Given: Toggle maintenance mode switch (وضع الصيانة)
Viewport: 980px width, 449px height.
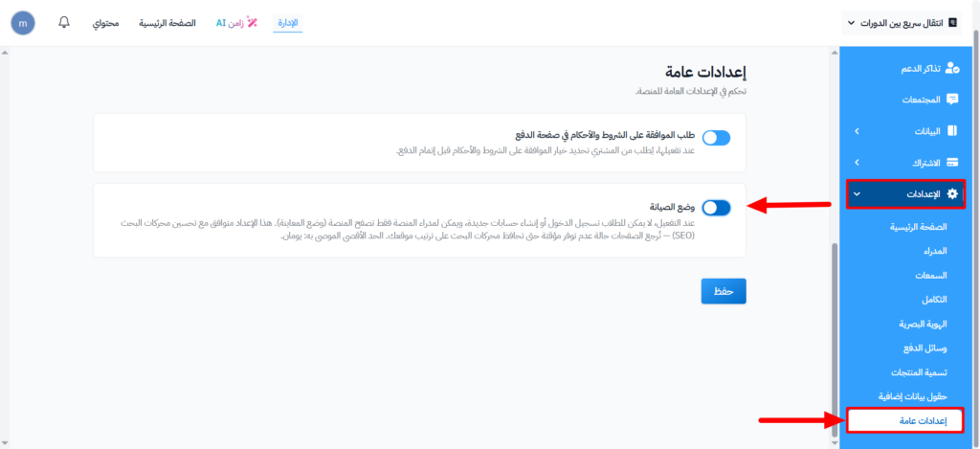Looking at the screenshot, I should pos(716,208).
